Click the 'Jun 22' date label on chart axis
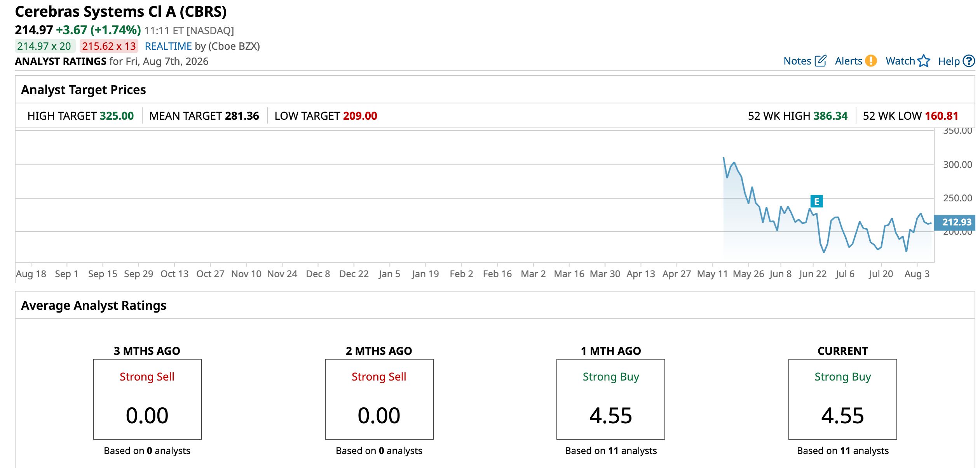980x468 pixels. pyautogui.click(x=813, y=274)
